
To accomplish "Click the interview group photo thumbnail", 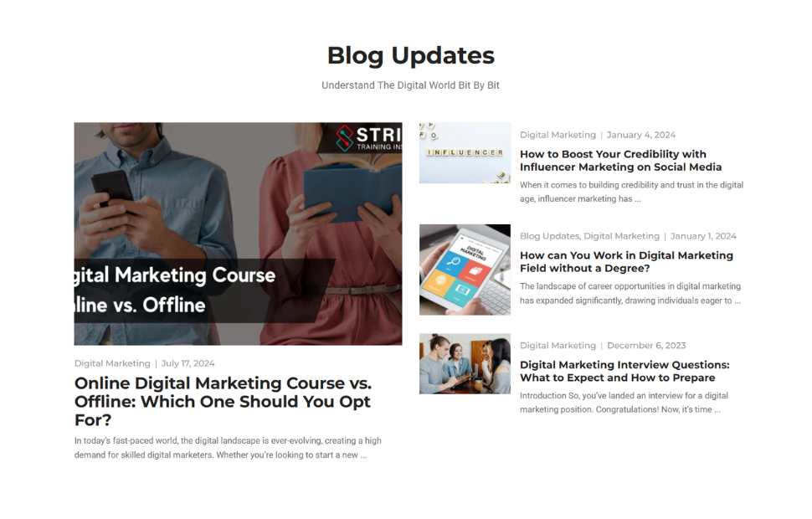I will [465, 363].
